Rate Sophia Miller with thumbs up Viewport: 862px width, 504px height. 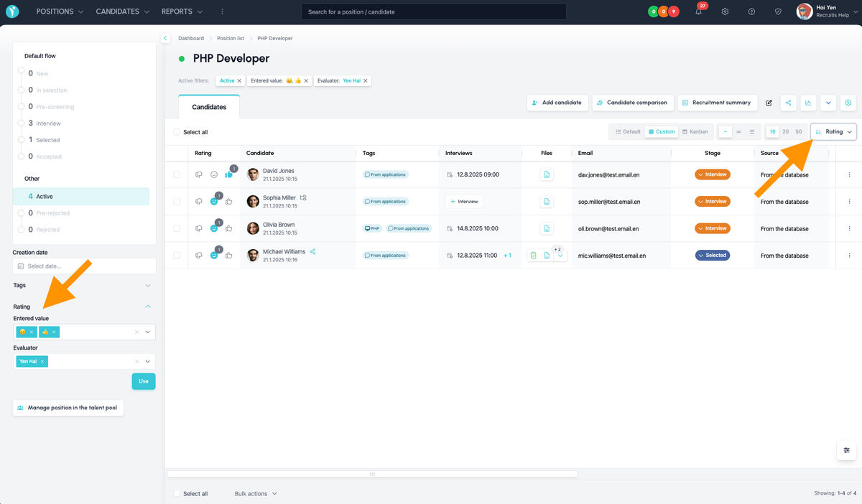point(229,202)
